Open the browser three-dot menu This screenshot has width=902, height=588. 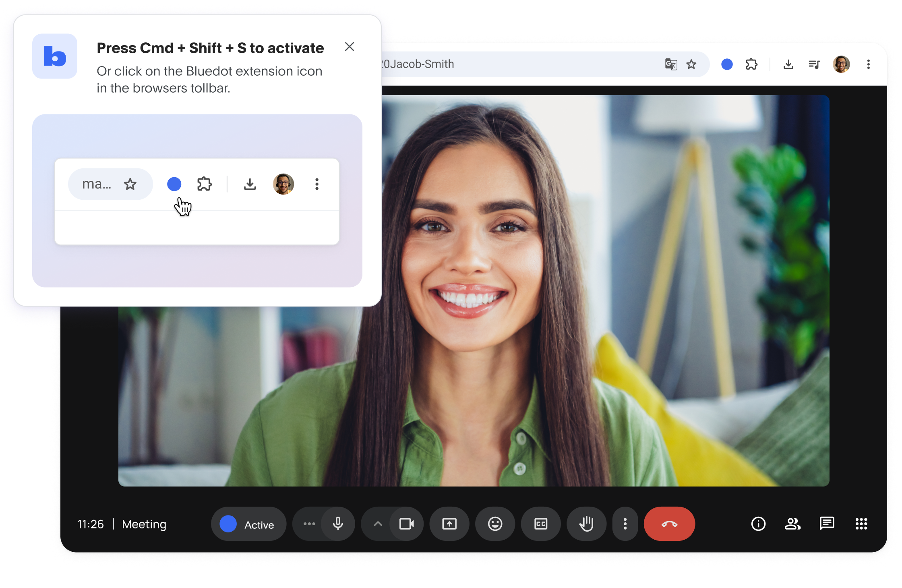[x=868, y=64]
